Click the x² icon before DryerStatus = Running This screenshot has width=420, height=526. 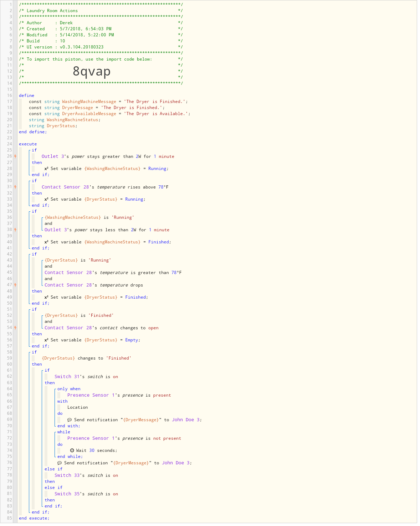click(x=46, y=199)
